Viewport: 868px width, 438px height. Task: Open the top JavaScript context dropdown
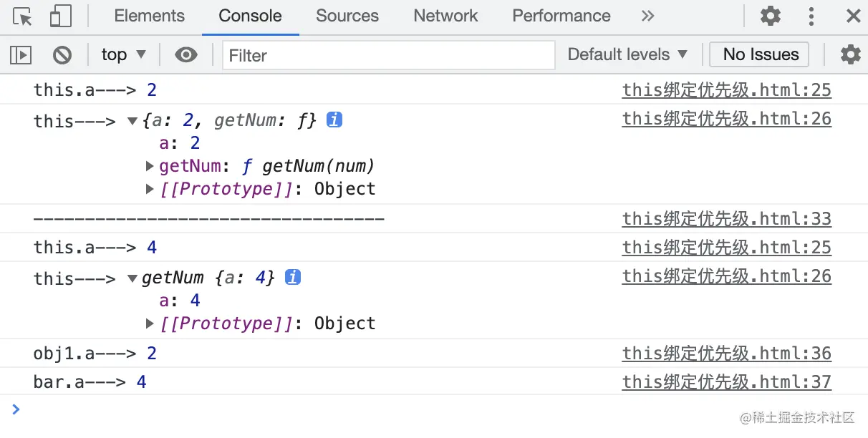123,54
